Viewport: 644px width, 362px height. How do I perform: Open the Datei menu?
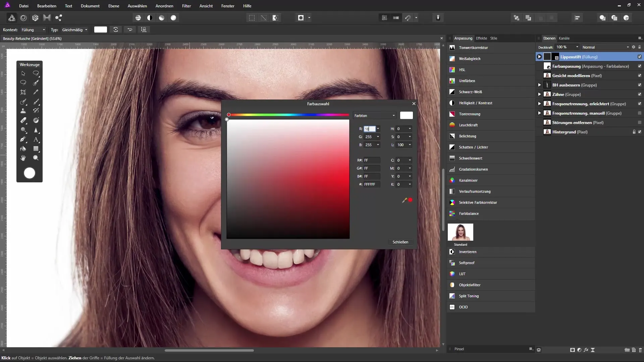point(24,6)
